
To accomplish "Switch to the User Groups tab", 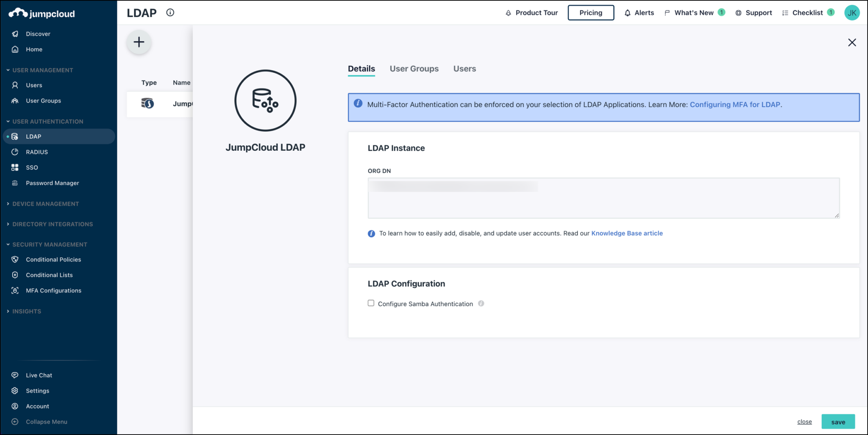I will [x=414, y=69].
